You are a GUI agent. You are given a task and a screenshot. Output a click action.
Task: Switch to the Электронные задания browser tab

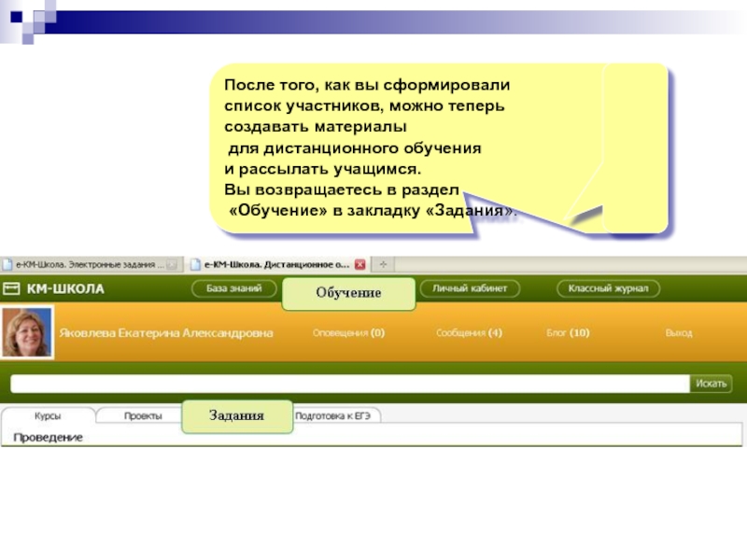pyautogui.click(x=89, y=264)
